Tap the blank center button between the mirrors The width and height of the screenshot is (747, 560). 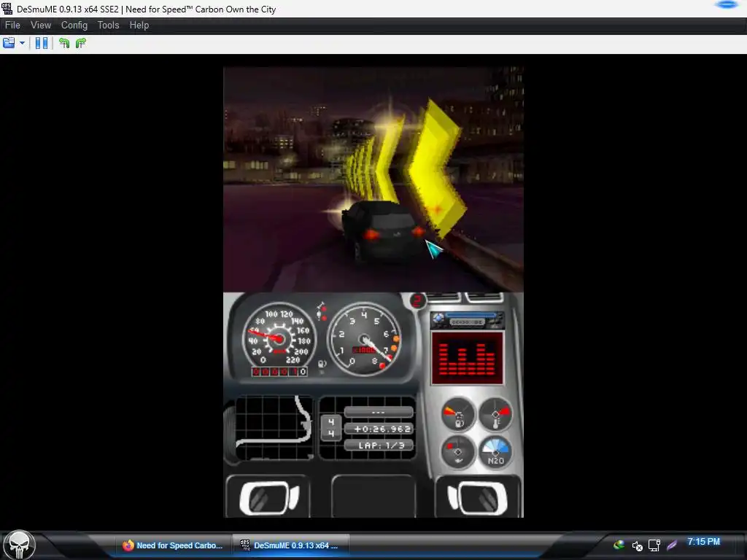[x=373, y=496]
